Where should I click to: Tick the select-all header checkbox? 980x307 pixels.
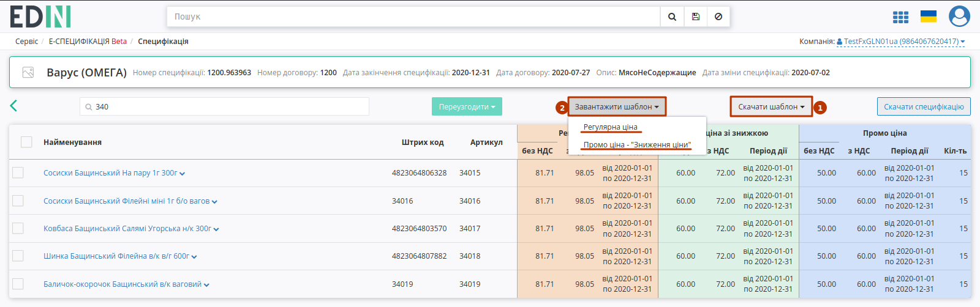[x=26, y=142]
